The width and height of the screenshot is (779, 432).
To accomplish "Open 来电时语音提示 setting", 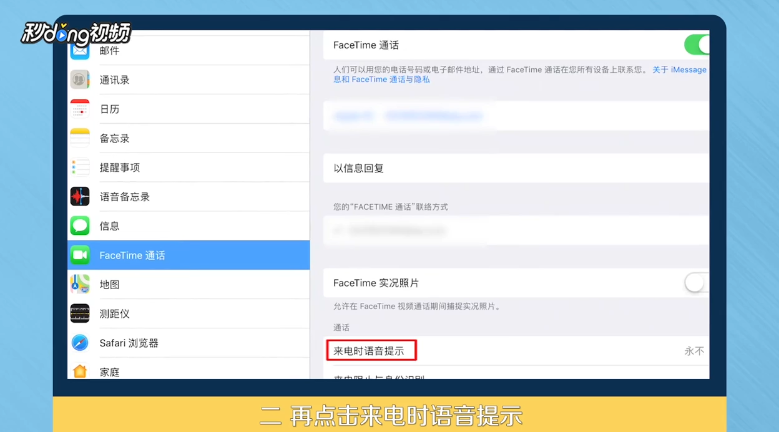I will pos(516,351).
